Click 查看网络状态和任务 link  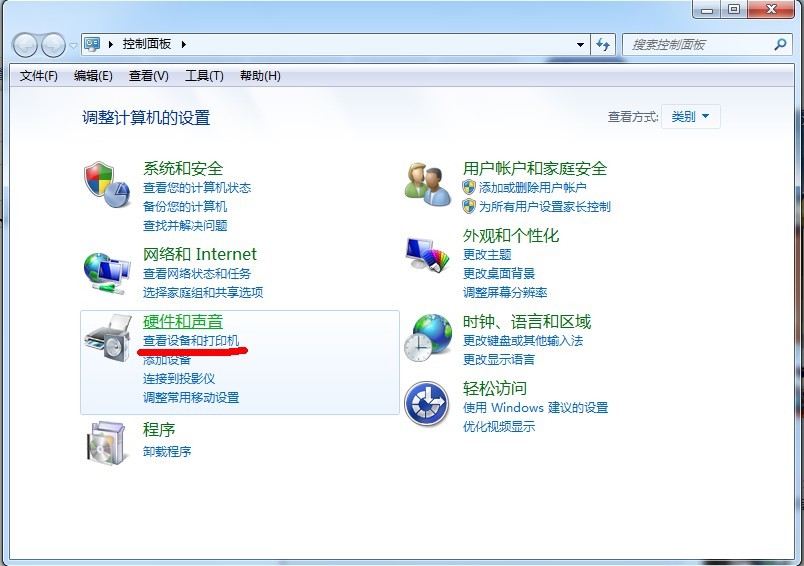197,274
